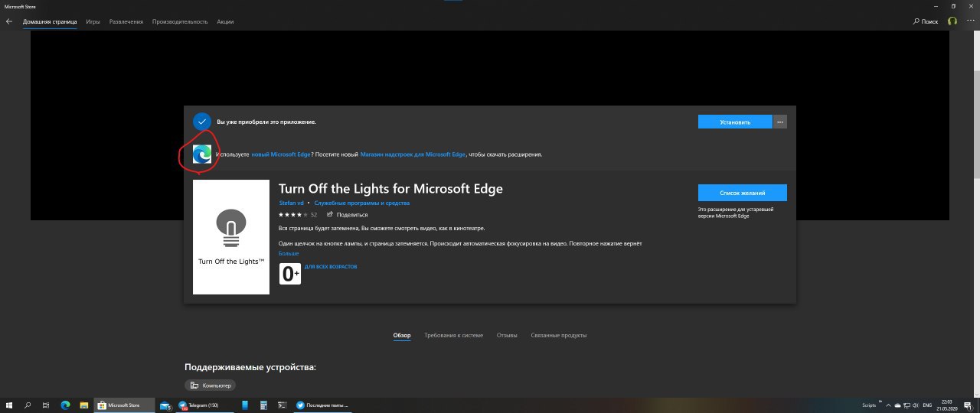
Task: Click the Scripts toolbar label
Action: coord(868,405)
